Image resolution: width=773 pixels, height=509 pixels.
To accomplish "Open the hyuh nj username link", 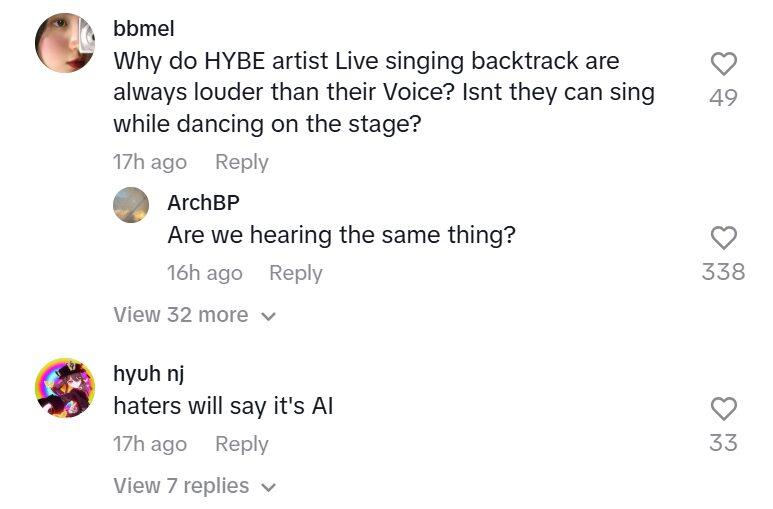I will tap(149, 374).
